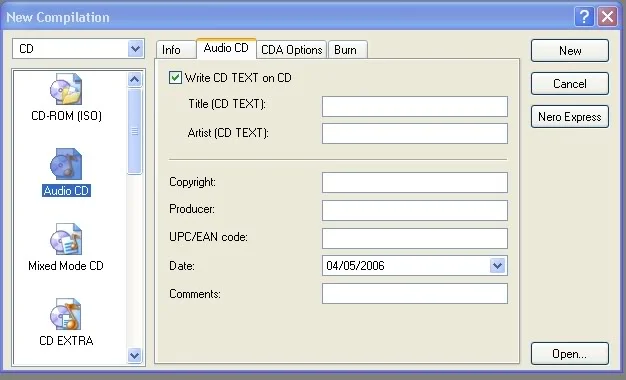Click the date value 04/05/2006

tap(355, 266)
